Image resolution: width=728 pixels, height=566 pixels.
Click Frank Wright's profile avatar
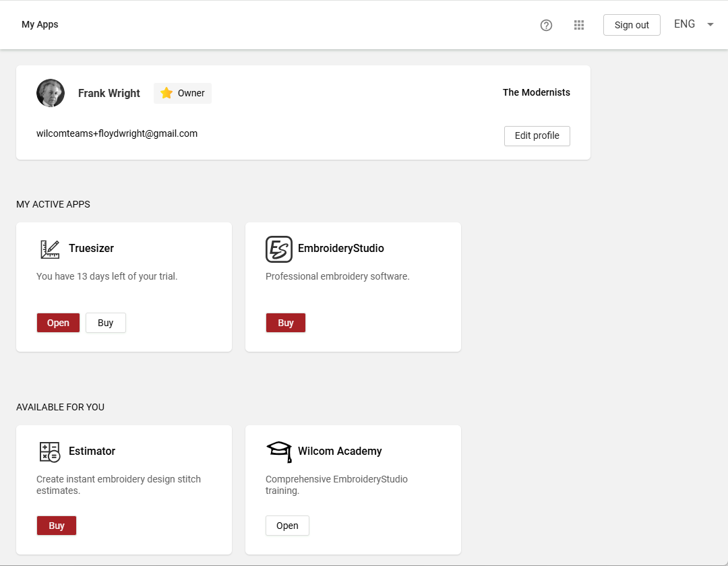(x=51, y=93)
